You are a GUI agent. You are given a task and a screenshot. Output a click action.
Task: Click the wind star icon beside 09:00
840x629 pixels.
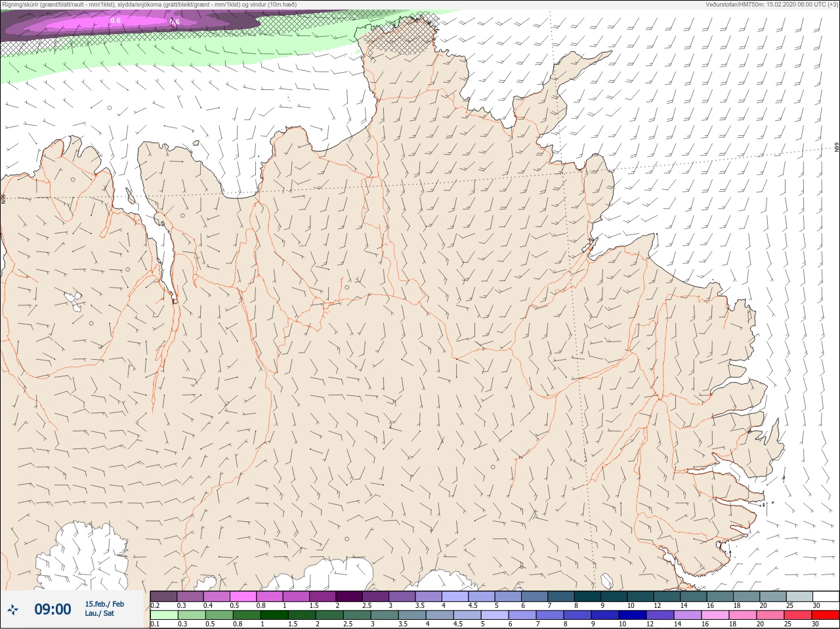(x=12, y=609)
